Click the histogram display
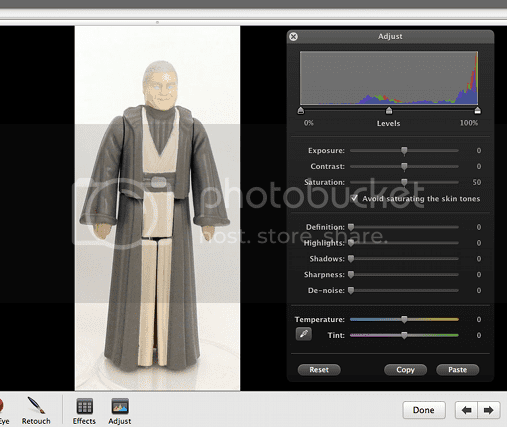Viewport: 507px width, 427px height. click(389, 78)
